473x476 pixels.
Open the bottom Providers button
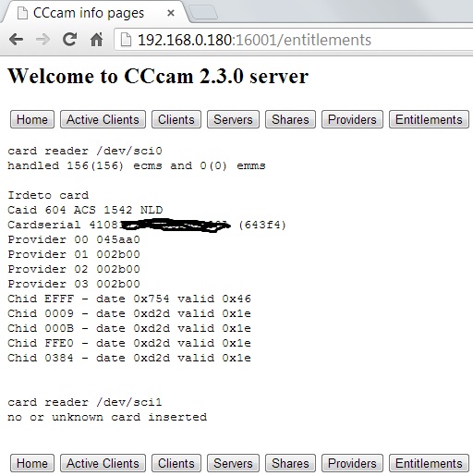352,463
